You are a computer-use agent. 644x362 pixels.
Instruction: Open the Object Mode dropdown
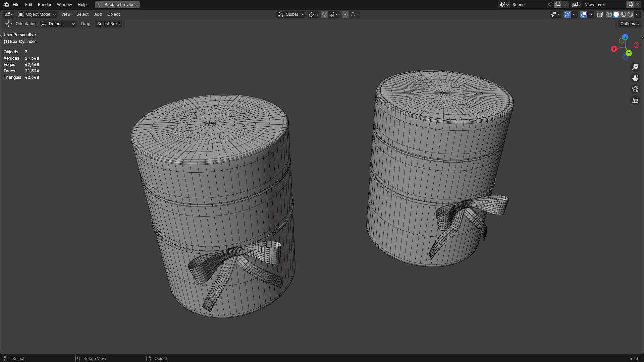37,14
